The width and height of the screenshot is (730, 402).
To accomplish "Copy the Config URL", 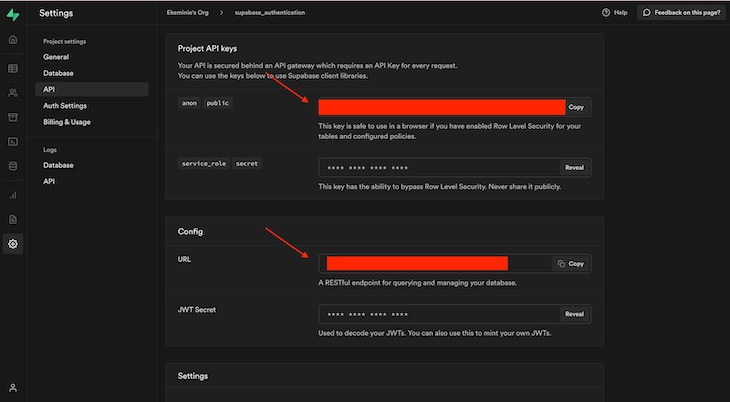I will pyautogui.click(x=571, y=264).
